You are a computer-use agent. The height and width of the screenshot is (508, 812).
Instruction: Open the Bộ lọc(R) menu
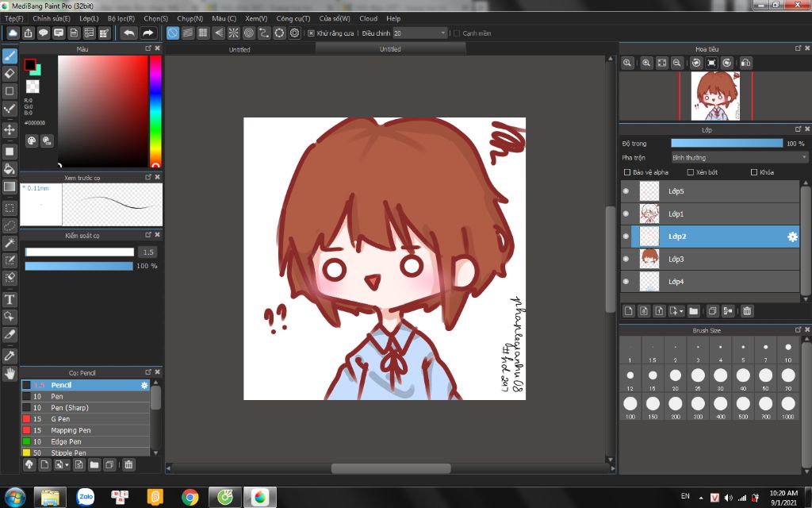121,19
